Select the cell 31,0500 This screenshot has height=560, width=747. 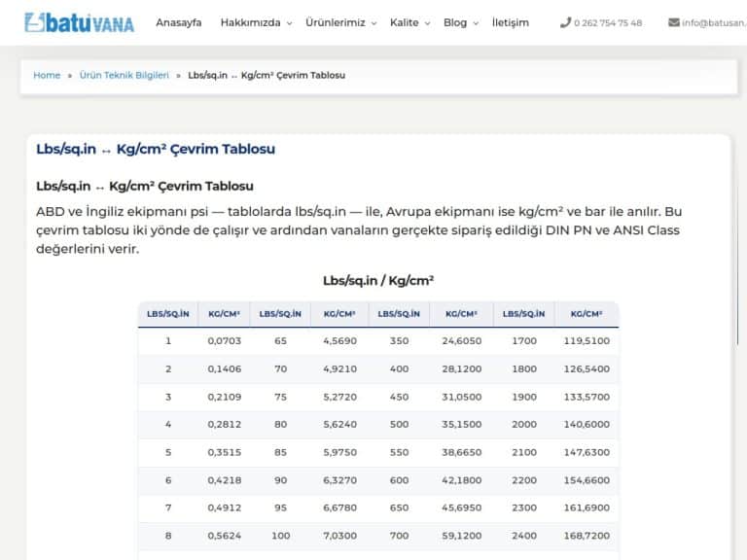pos(462,397)
